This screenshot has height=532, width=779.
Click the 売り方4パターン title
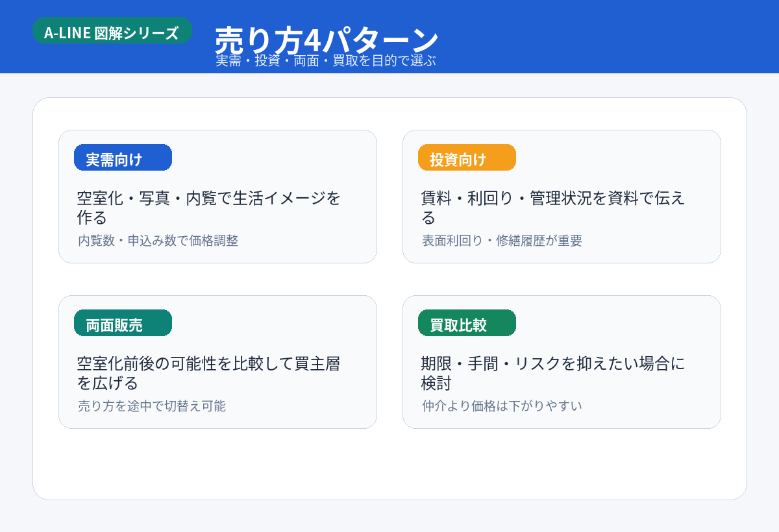[327, 40]
